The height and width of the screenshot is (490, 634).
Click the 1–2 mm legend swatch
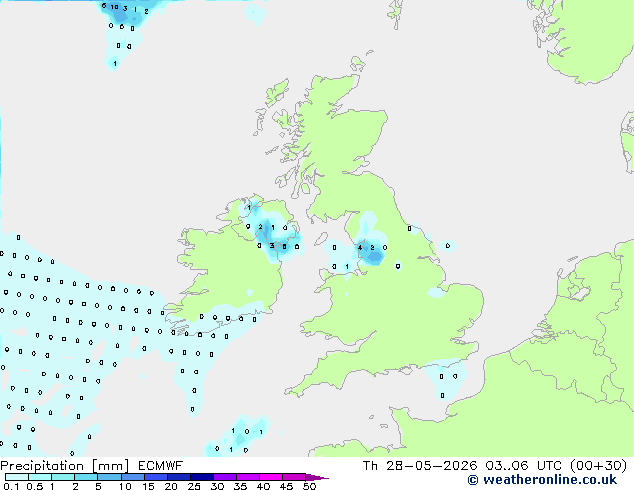tap(63, 477)
